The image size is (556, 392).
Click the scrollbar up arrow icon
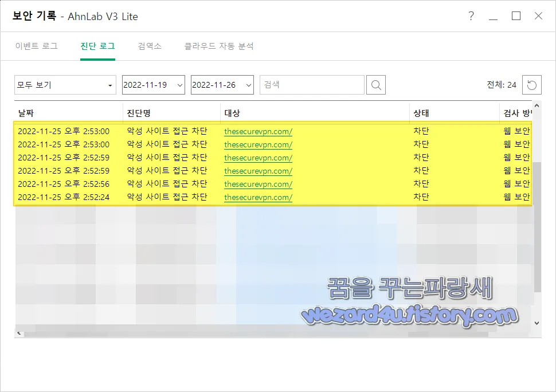pyautogui.click(x=537, y=105)
